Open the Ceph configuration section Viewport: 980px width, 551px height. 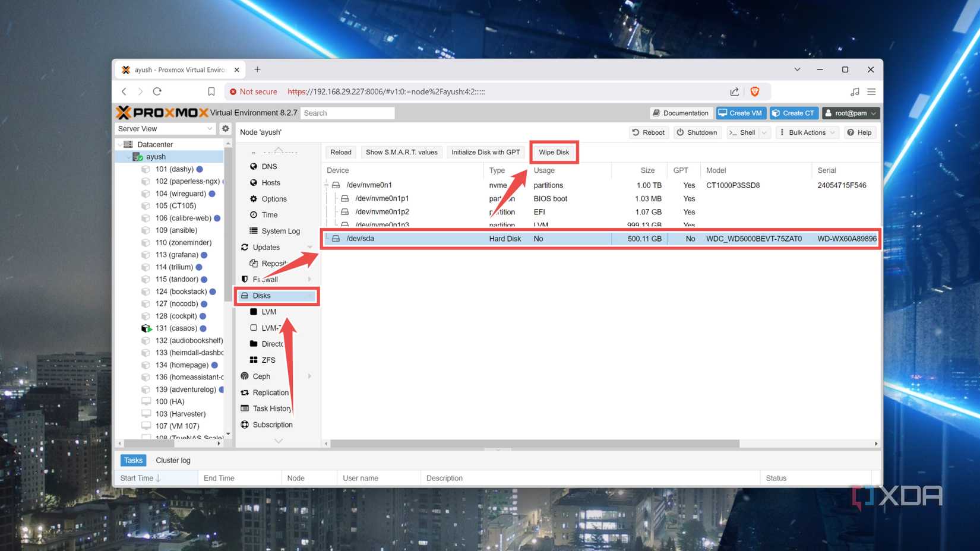pyautogui.click(x=261, y=376)
